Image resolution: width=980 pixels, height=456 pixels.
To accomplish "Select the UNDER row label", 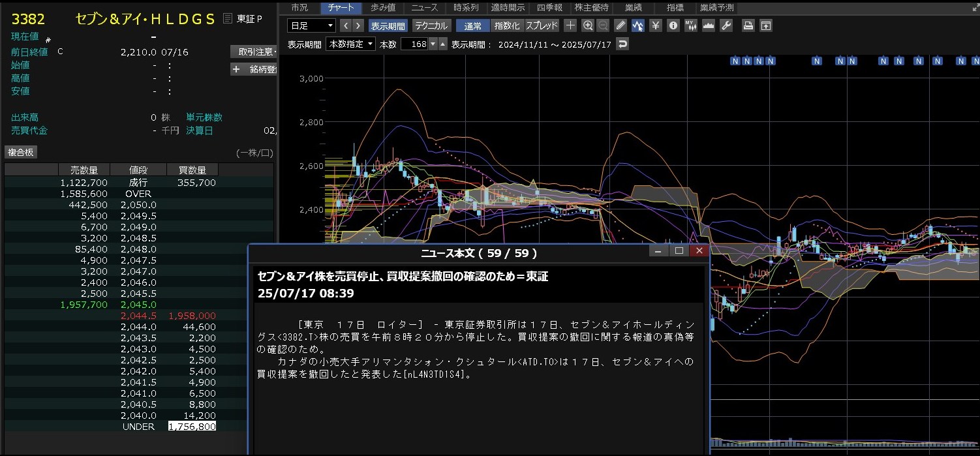I will point(138,427).
